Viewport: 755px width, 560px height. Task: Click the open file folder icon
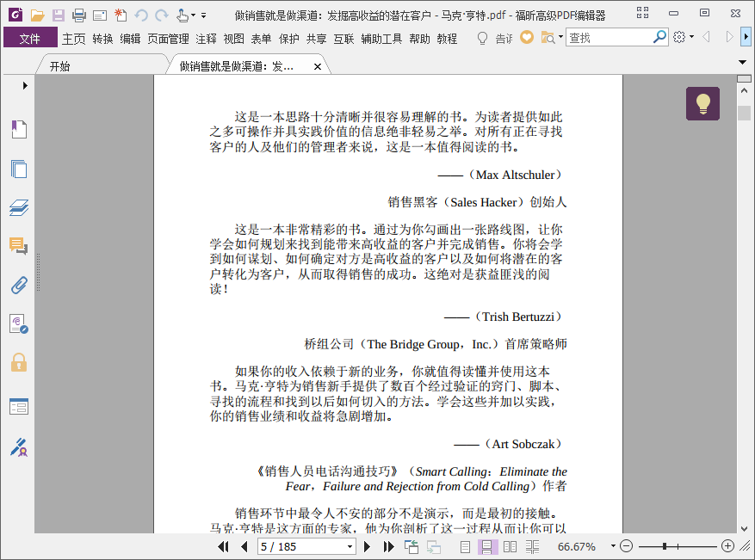tap(38, 15)
